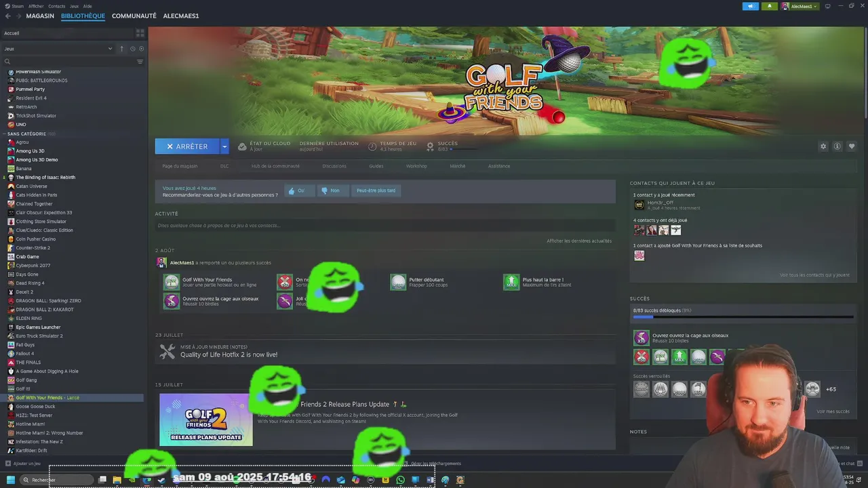Open Quality of Life Hotfix 2 news
The width and height of the screenshot is (868, 488).
click(x=229, y=354)
